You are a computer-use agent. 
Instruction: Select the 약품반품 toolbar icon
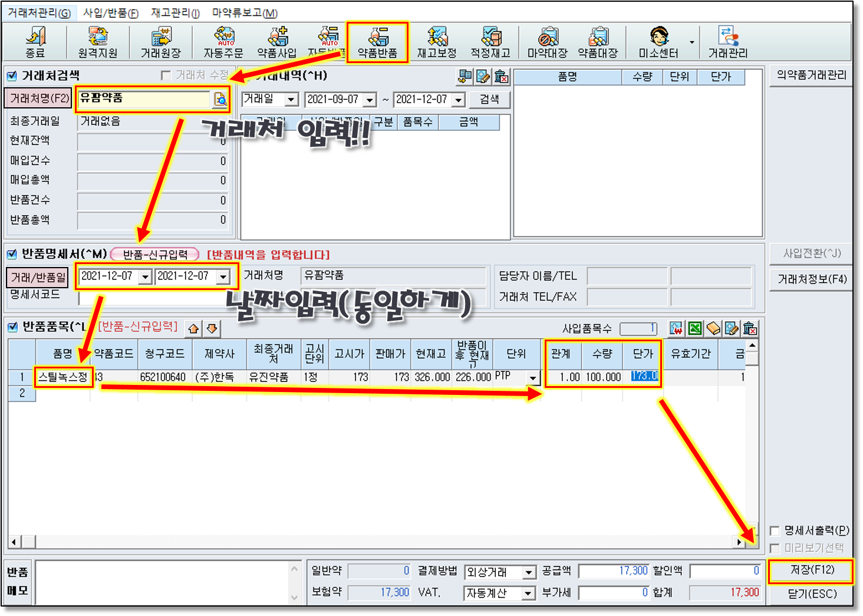(x=377, y=42)
